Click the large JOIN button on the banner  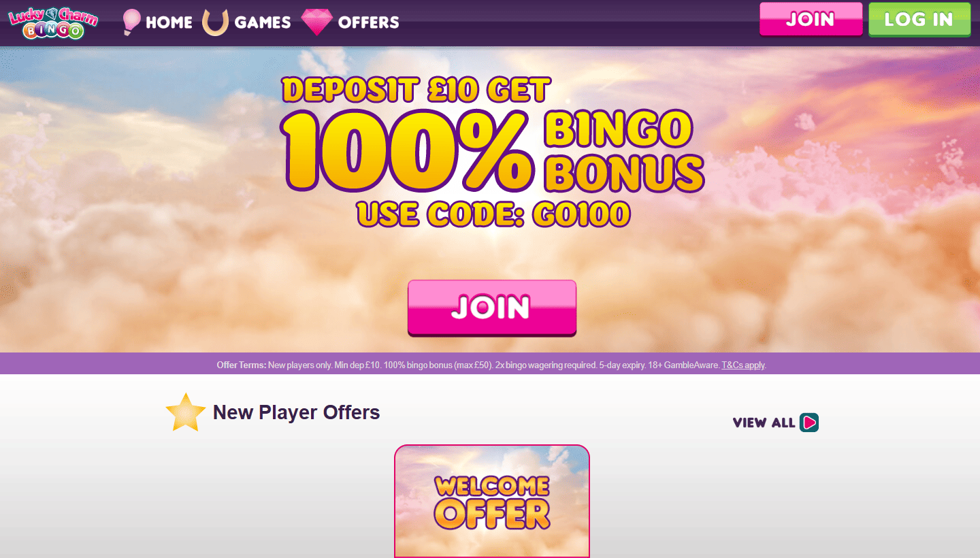click(x=492, y=308)
